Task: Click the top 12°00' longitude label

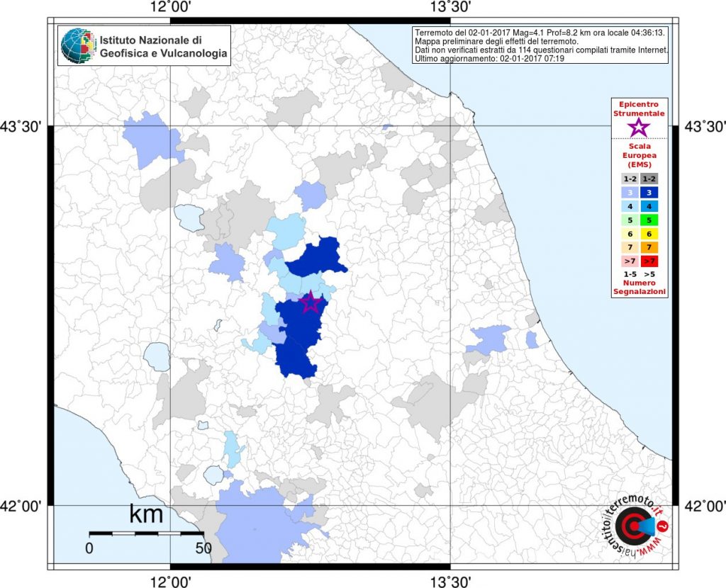Action: [x=170, y=7]
